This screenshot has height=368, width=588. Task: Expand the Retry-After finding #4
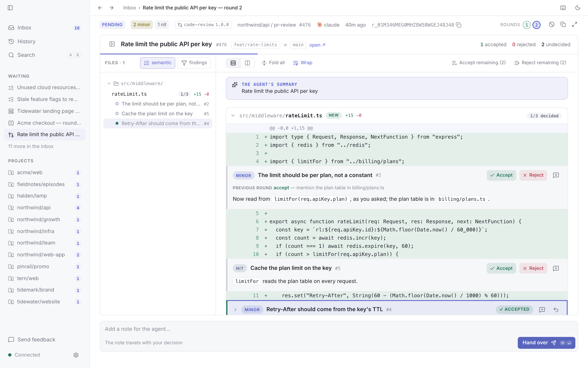pyautogui.click(x=235, y=310)
